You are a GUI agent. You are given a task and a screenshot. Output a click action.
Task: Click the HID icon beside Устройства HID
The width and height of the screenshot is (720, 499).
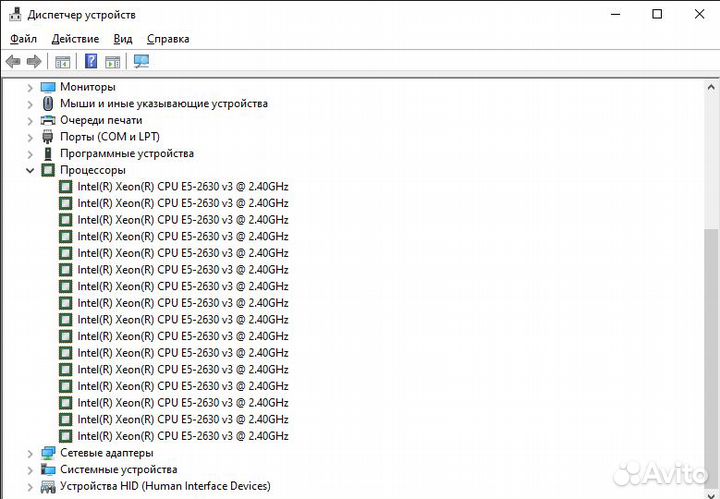coord(48,486)
